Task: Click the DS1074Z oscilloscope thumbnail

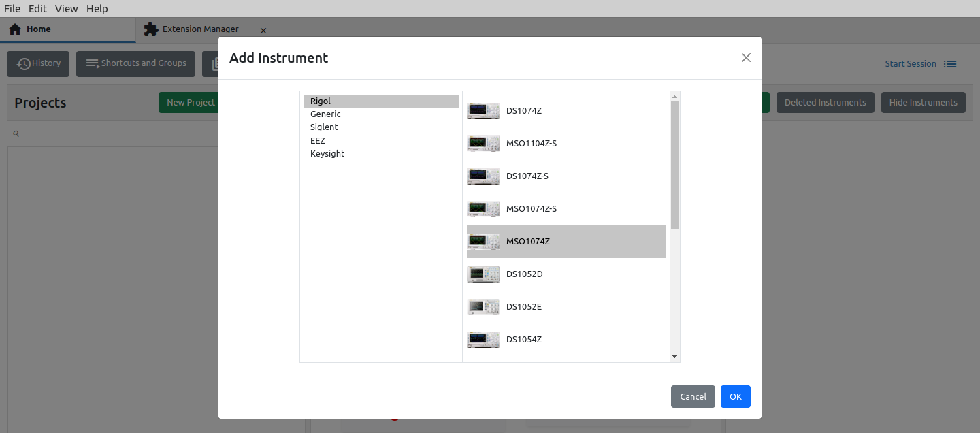Action: [483, 111]
